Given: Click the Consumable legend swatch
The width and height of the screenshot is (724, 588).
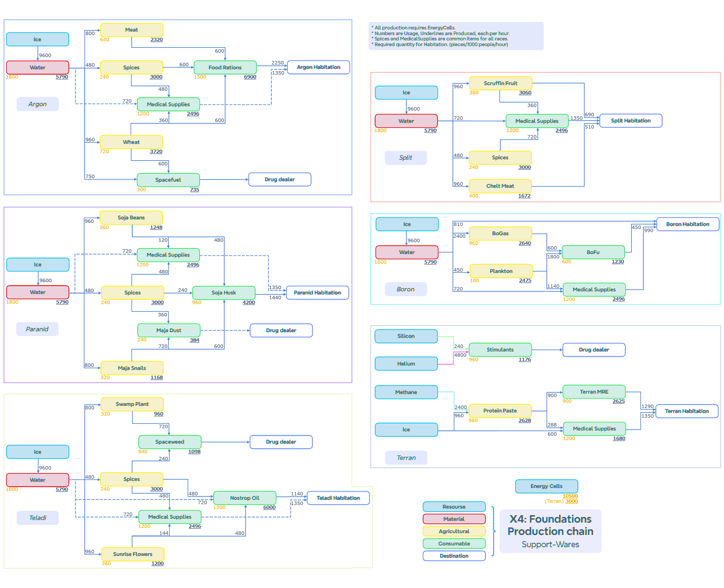Looking at the screenshot, I should 454,544.
